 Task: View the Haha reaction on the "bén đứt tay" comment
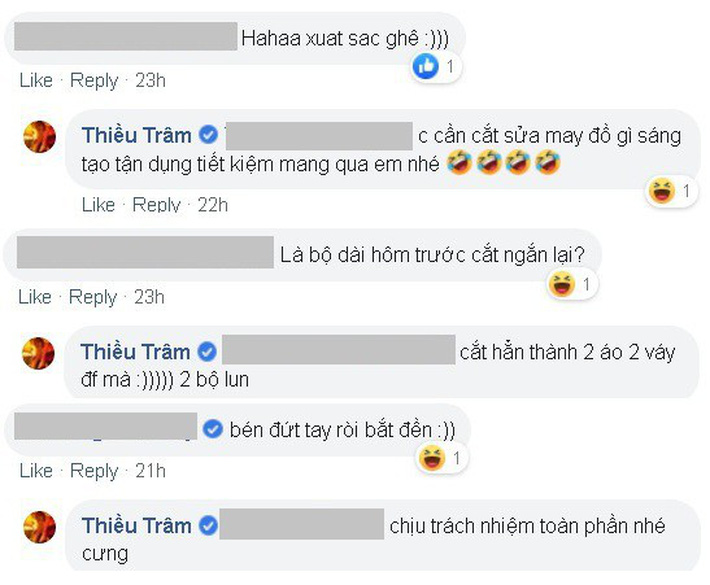(433, 459)
